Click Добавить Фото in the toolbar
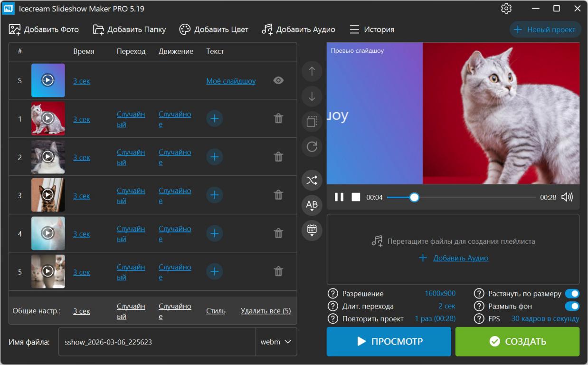 coord(44,29)
